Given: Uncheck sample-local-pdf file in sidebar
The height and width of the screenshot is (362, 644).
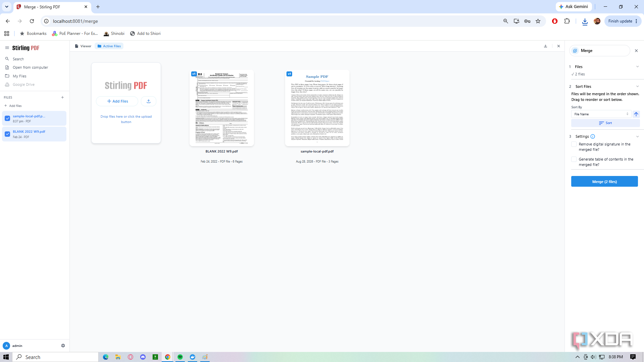Looking at the screenshot, I should pyautogui.click(x=7, y=118).
